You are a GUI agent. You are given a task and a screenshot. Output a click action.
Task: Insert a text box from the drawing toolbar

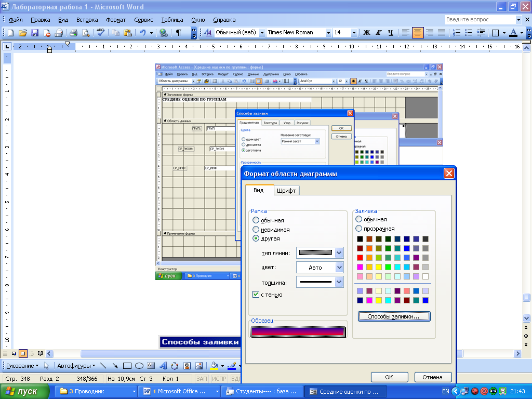(151, 366)
